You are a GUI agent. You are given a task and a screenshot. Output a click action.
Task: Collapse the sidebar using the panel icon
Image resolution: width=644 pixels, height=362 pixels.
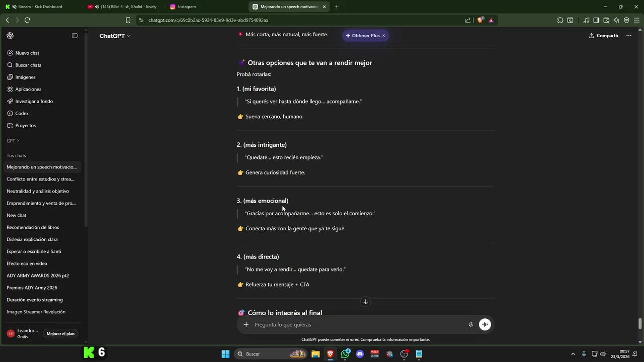pyautogui.click(x=74, y=36)
